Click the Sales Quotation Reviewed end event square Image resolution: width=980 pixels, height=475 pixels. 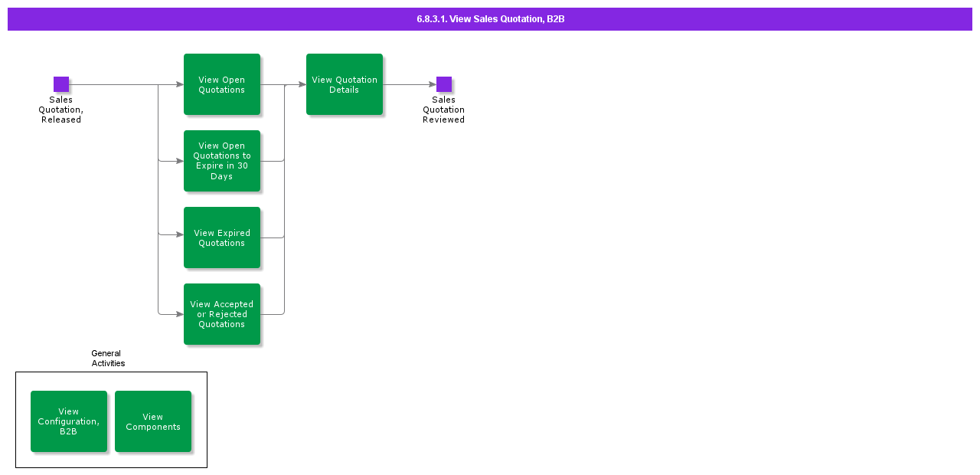coord(444,84)
